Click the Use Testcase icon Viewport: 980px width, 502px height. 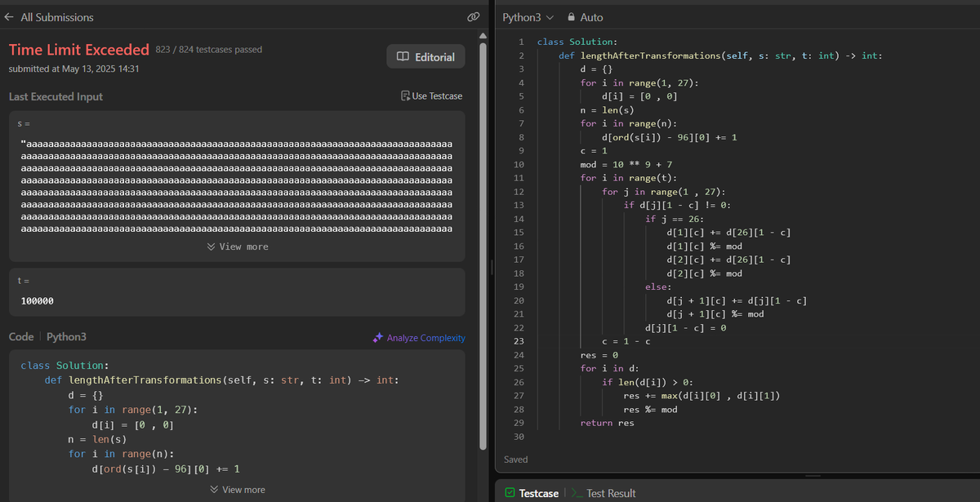click(x=406, y=96)
